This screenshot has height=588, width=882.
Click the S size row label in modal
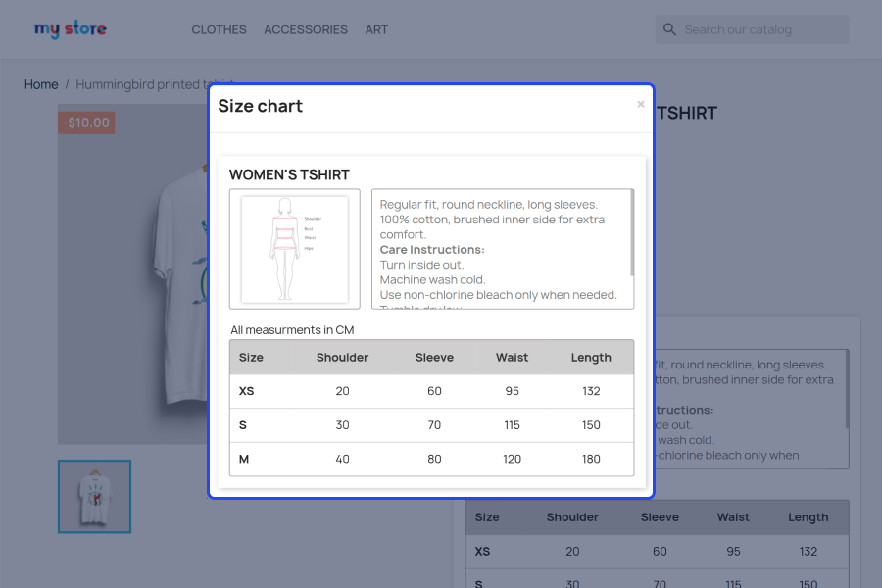(x=242, y=425)
